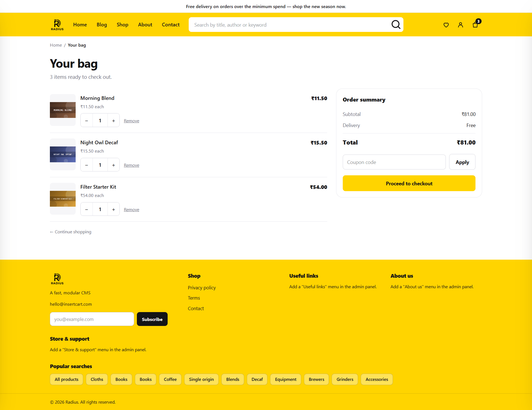Open the Privacy policy footer link
532x410 pixels.
[202, 288]
